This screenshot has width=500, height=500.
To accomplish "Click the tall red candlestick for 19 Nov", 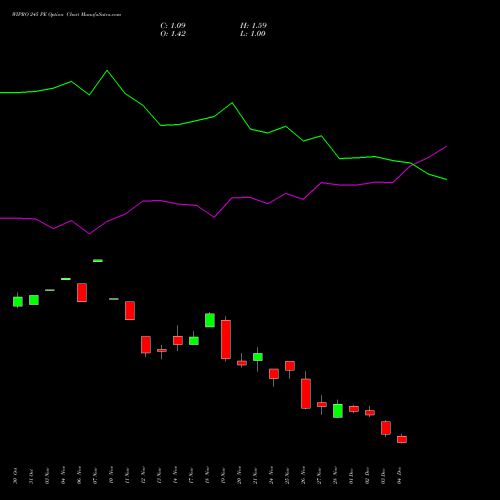I will [226, 339].
